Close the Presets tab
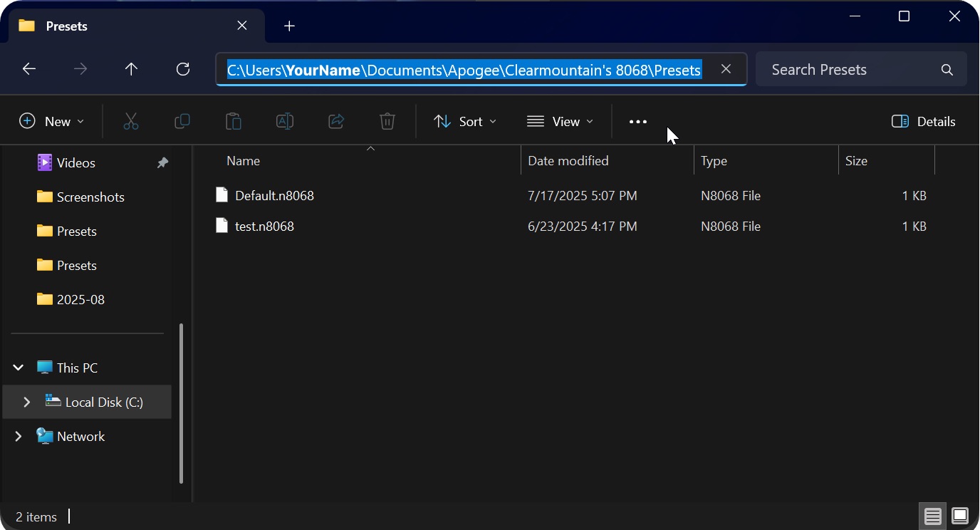The height and width of the screenshot is (530, 980). point(242,26)
